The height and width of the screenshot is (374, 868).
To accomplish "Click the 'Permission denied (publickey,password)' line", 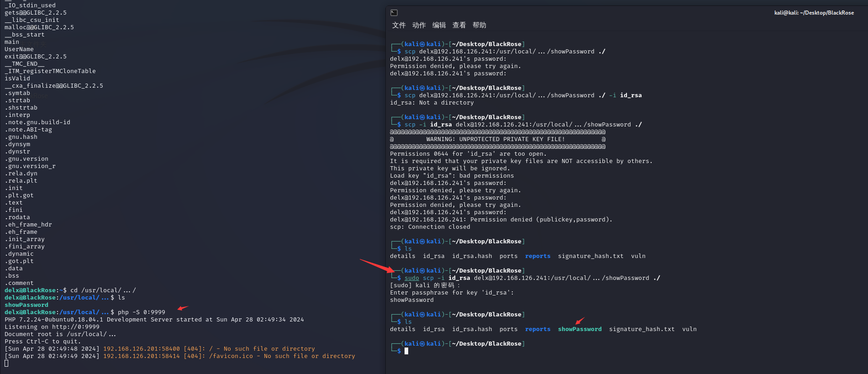I will 501,220.
